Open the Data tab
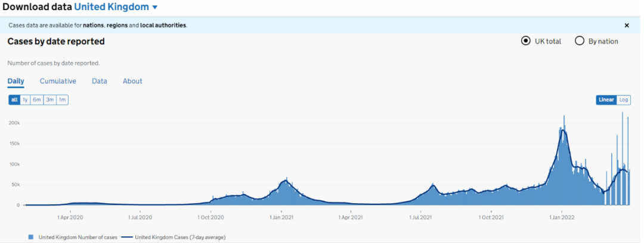The width and height of the screenshot is (644, 243). (100, 81)
